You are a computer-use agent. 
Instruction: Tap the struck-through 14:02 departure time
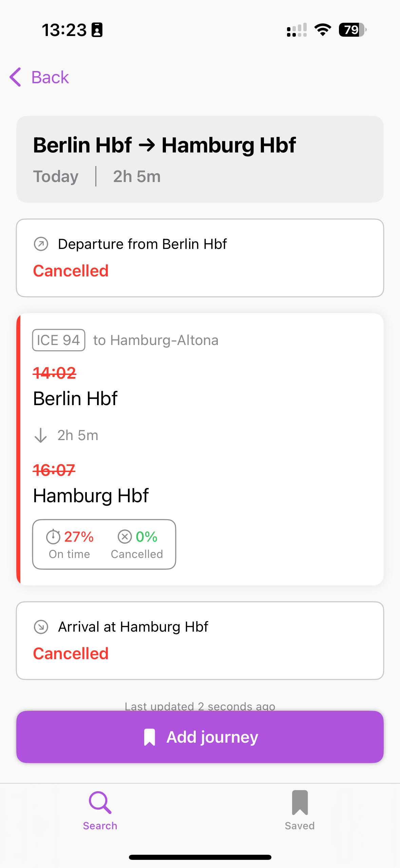[55, 373]
